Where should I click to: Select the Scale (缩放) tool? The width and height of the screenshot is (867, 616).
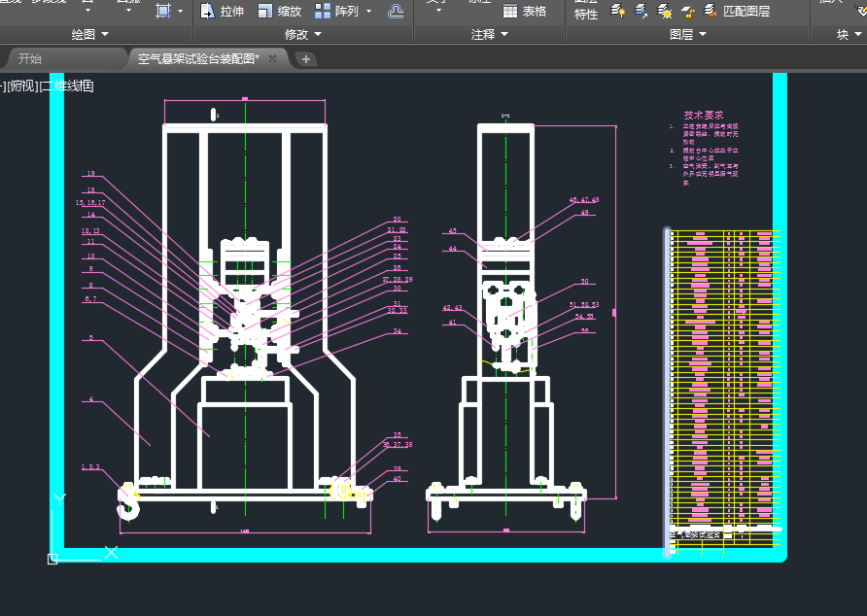tap(279, 12)
